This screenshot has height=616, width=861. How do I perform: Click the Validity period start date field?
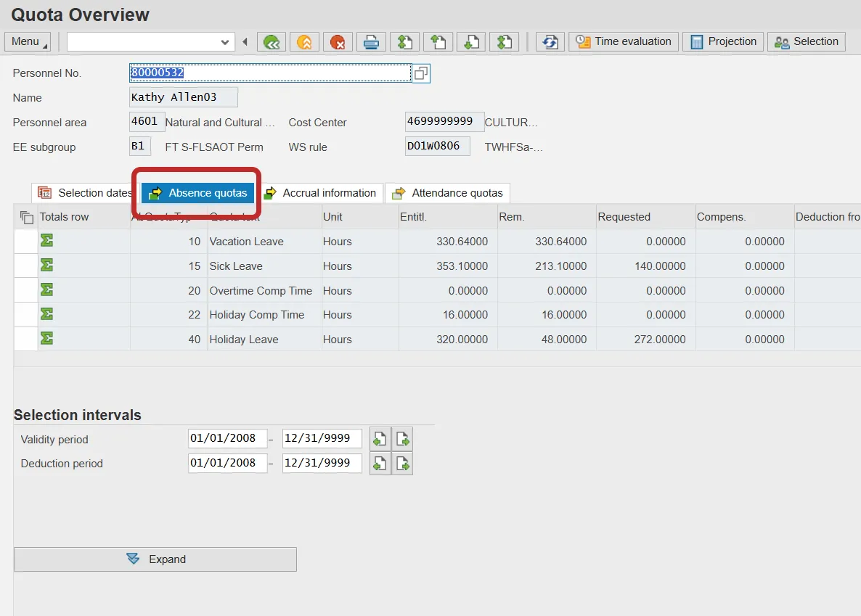227,438
